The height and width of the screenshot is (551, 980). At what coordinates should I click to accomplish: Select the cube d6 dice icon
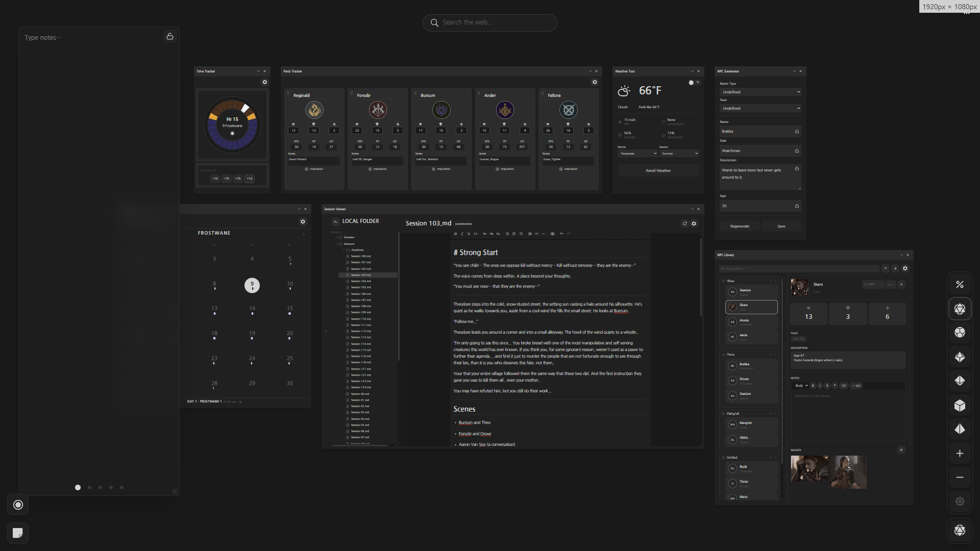(960, 406)
